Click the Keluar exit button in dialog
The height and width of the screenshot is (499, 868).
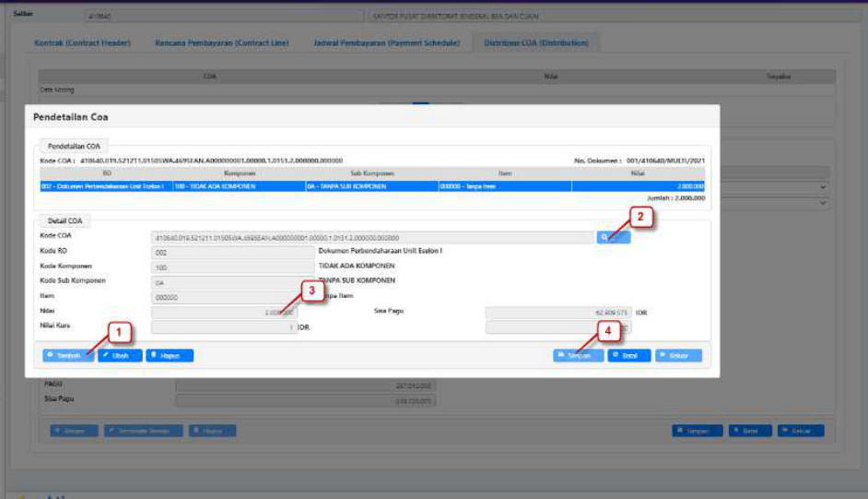[x=678, y=355]
